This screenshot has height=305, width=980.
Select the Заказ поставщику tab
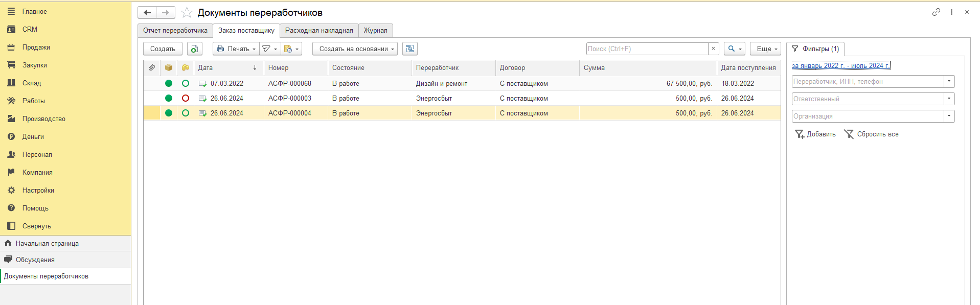[x=246, y=30]
